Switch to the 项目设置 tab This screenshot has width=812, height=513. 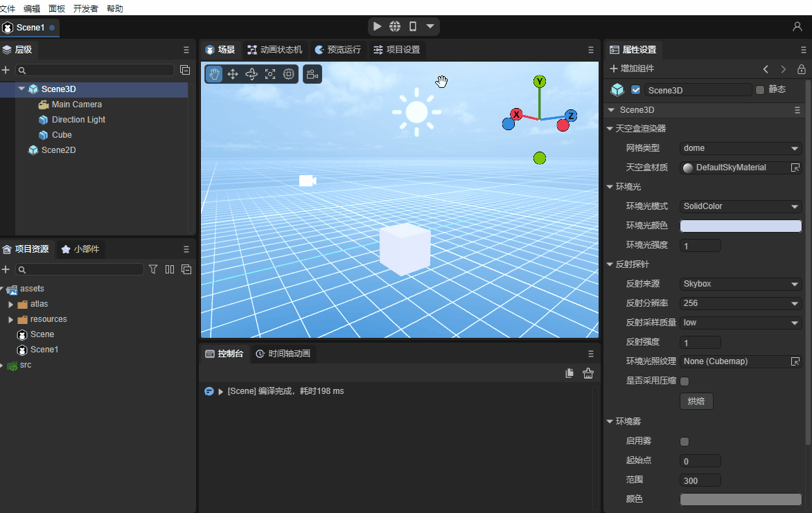(x=396, y=50)
